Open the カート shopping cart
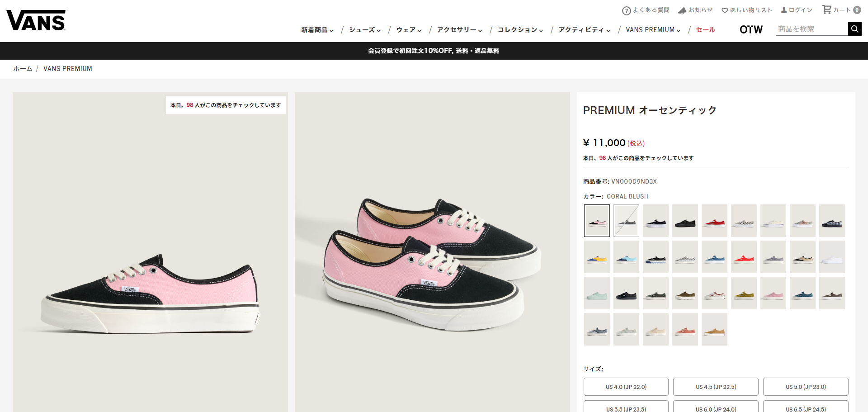The height and width of the screenshot is (412, 868). click(841, 9)
